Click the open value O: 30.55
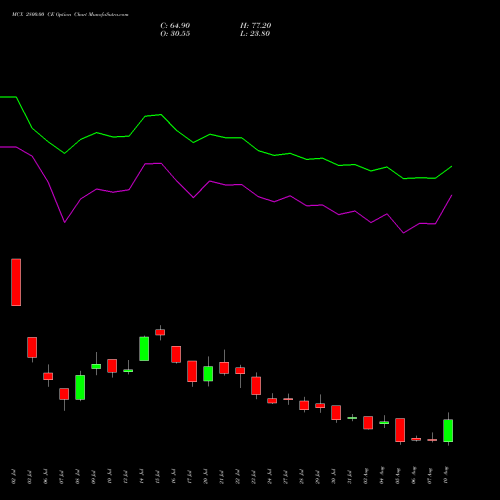The width and height of the screenshot is (500, 500). 175,34
